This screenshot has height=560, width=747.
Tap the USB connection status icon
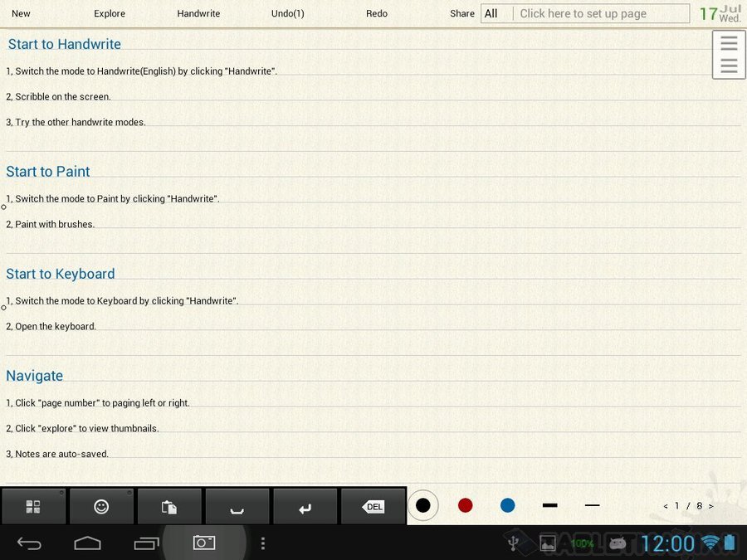[x=513, y=543]
